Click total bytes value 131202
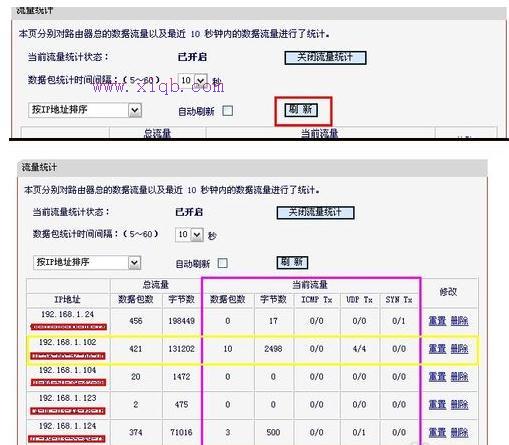The width and height of the screenshot is (509, 445). (181, 349)
